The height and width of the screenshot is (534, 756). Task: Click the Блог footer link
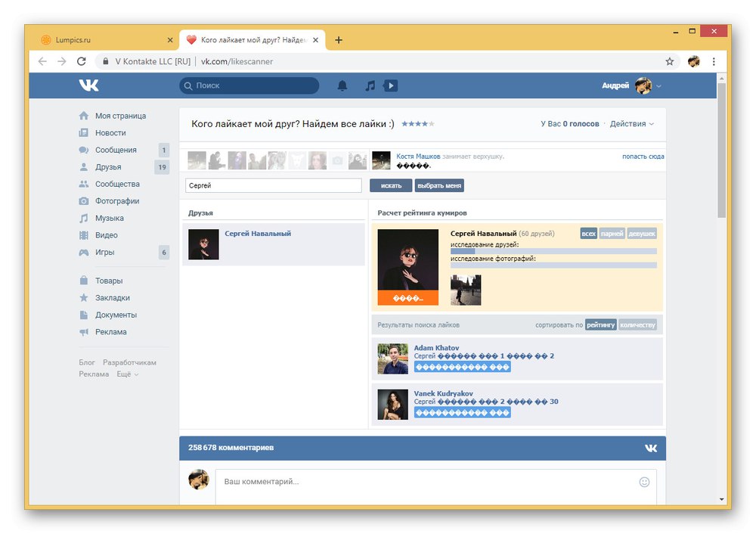pyautogui.click(x=87, y=362)
